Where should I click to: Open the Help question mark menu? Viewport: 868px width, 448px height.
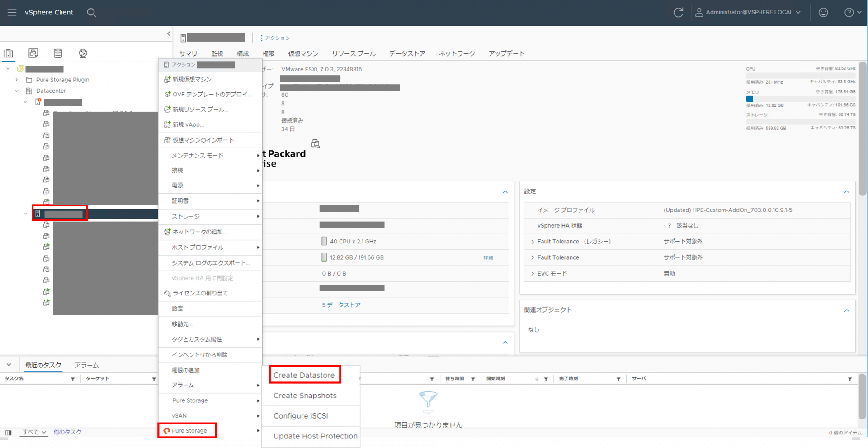pos(853,13)
